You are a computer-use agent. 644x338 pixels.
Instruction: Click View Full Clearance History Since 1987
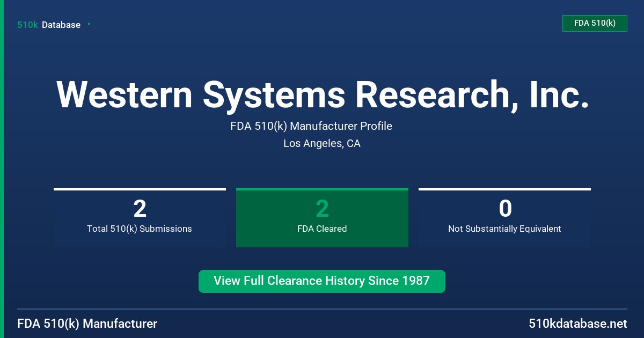click(322, 281)
